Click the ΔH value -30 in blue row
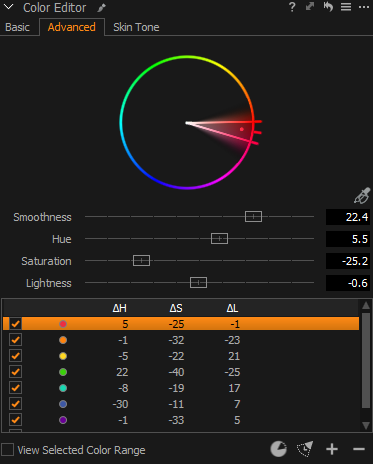The height and width of the screenshot is (464, 373). click(x=120, y=404)
